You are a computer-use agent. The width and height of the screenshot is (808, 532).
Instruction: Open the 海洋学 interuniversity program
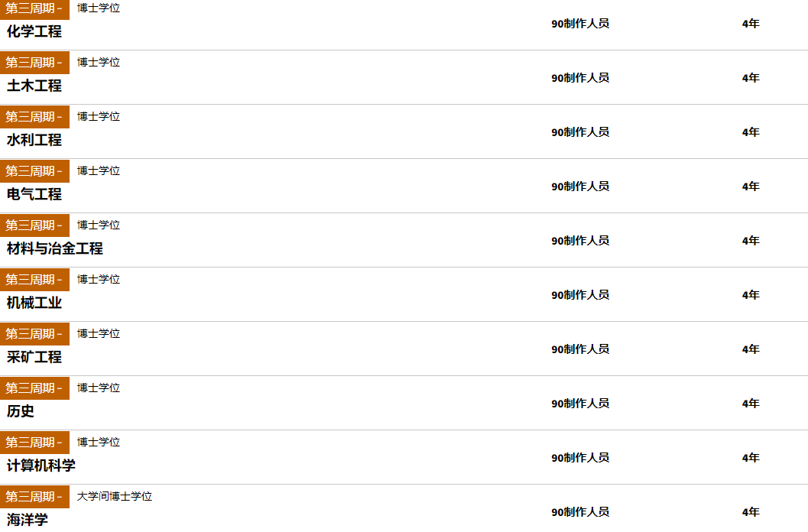tap(28, 520)
